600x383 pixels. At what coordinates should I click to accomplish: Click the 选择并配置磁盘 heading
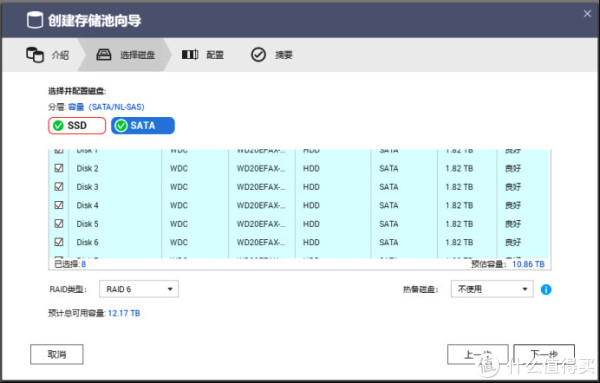point(77,91)
